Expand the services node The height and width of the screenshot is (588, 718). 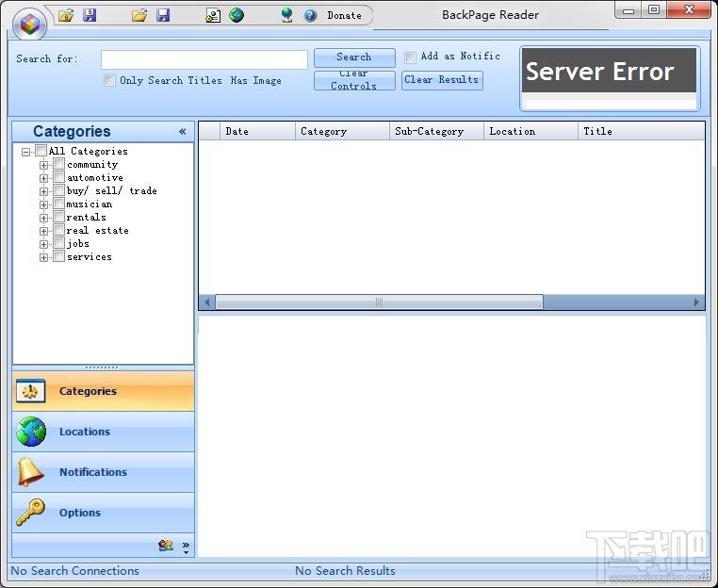click(43, 258)
